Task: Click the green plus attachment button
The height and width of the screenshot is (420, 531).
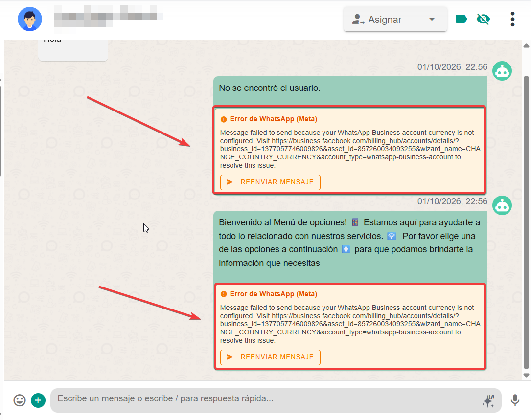Action: click(38, 400)
